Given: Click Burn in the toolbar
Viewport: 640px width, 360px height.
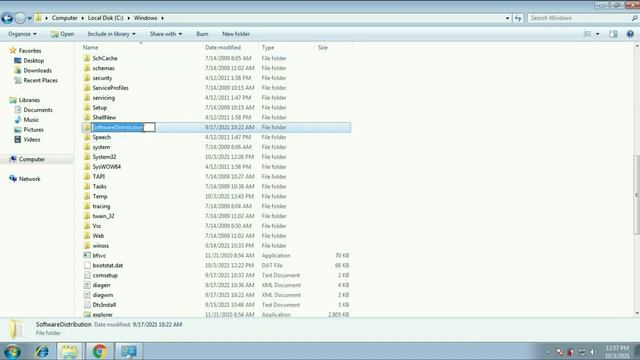Looking at the screenshot, I should pos(202,34).
